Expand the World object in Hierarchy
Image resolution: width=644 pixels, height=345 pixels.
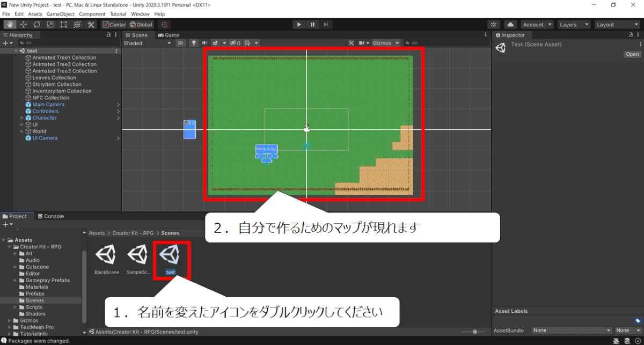pyautogui.click(x=22, y=131)
